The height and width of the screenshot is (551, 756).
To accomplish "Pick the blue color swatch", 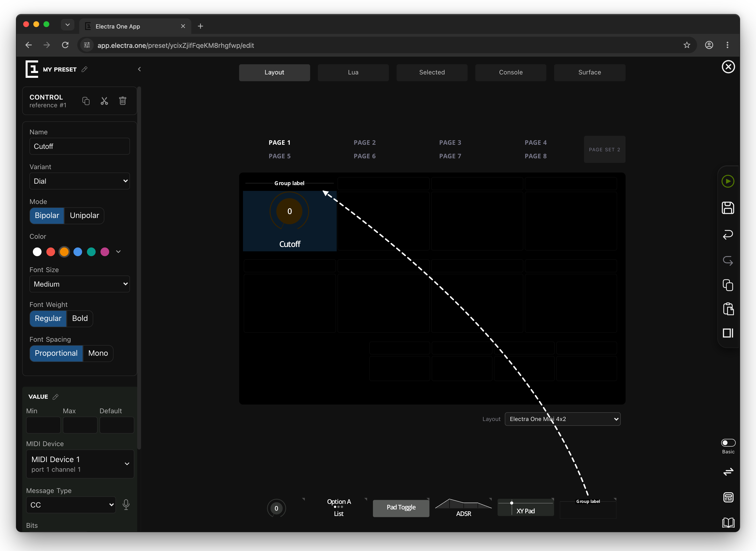I will [78, 252].
